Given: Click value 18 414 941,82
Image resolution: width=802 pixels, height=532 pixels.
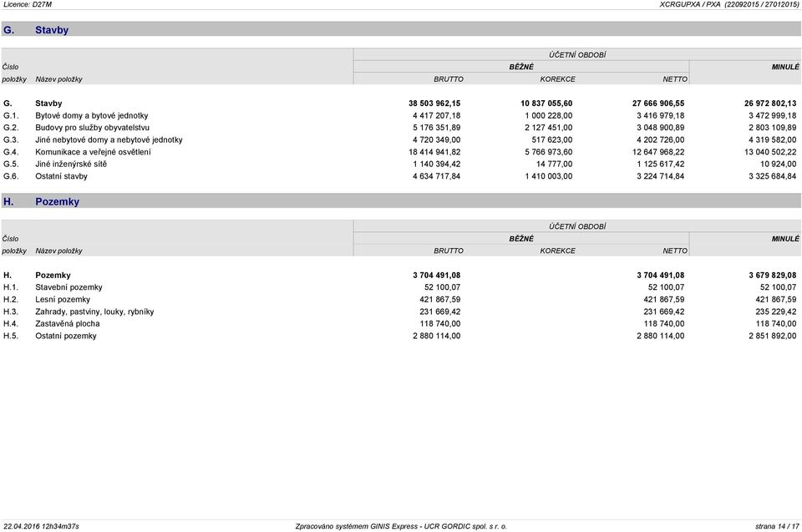Looking at the screenshot, I should (x=434, y=152).
